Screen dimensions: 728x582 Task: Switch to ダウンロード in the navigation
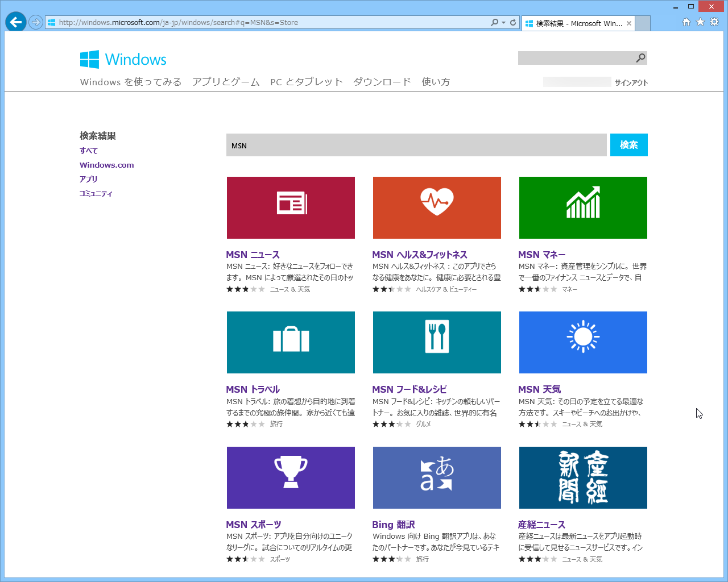(x=382, y=81)
